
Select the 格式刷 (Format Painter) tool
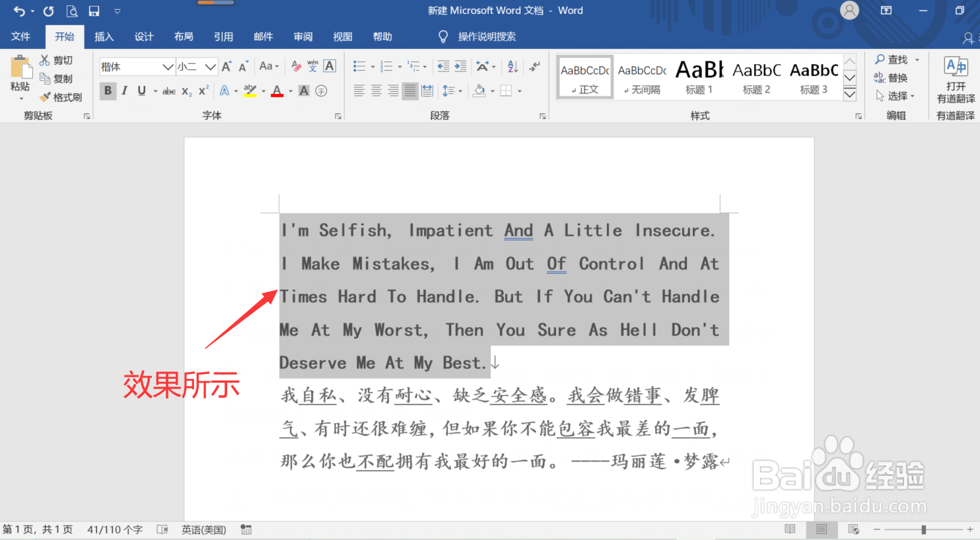[x=61, y=97]
